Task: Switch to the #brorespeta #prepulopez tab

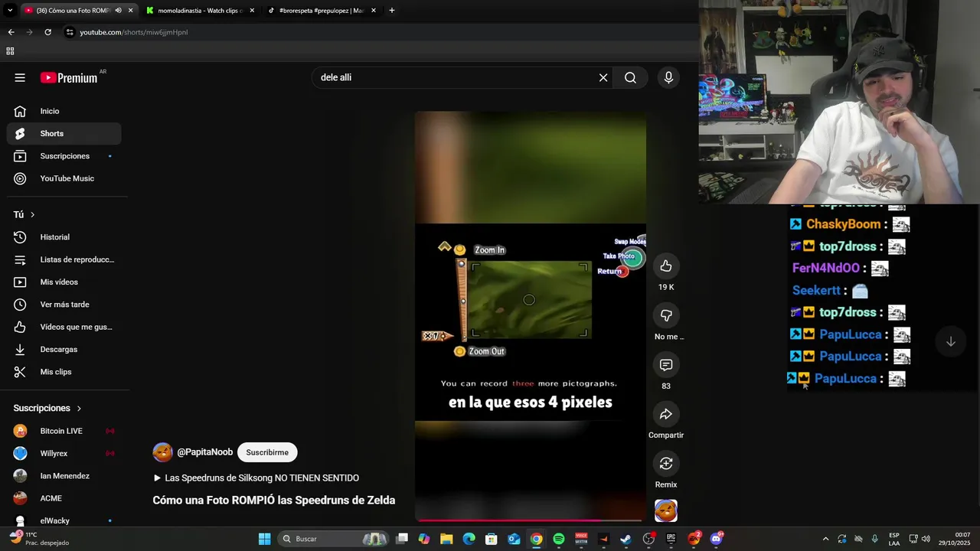Action: click(x=321, y=11)
